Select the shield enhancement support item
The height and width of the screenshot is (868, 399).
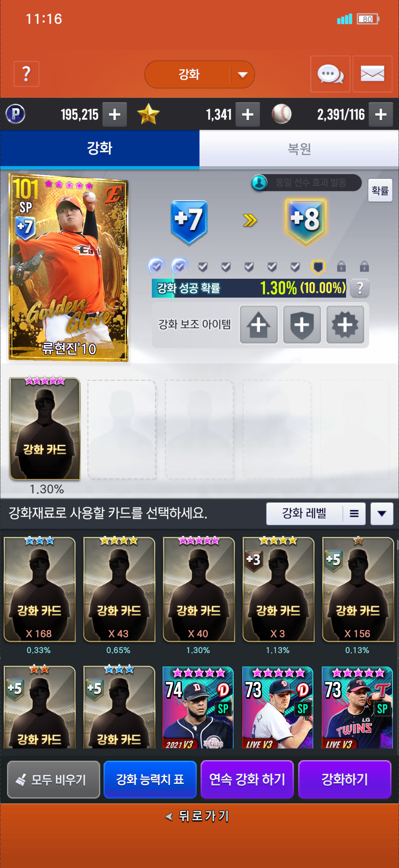click(x=302, y=324)
